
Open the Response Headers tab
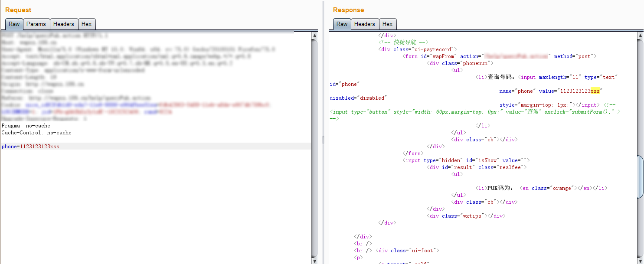click(x=364, y=24)
